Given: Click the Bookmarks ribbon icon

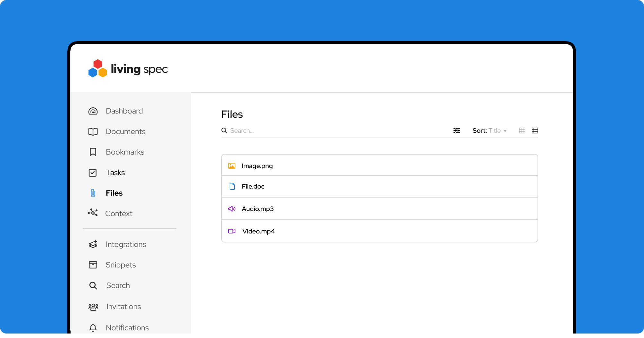Looking at the screenshot, I should [93, 152].
